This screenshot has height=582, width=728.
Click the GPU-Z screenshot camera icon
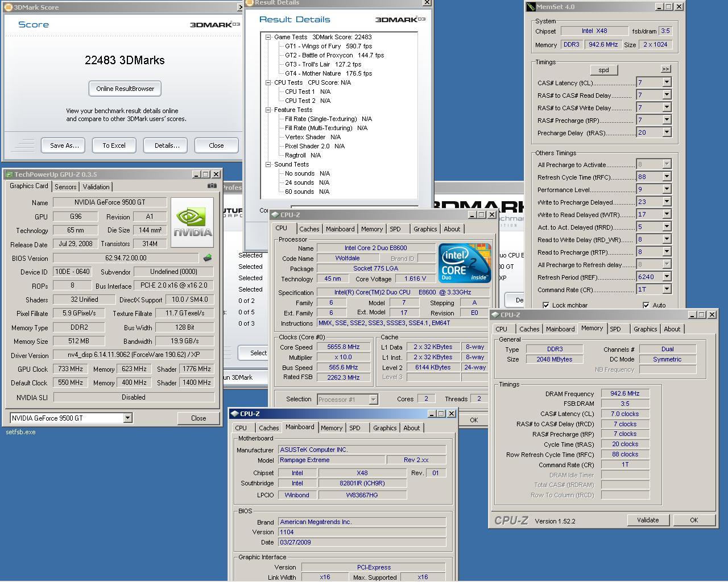point(212,186)
